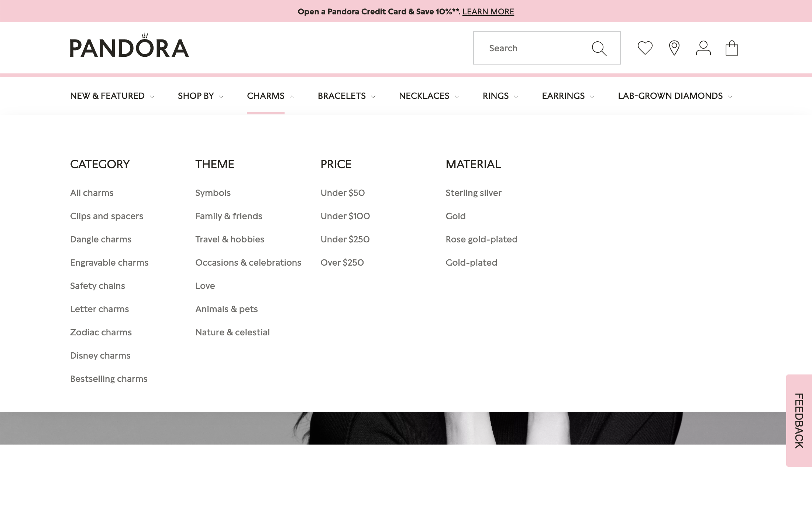Collapse the CHARMS menu chevron
Image resolution: width=812 pixels, height=532 pixels.
(292, 96)
